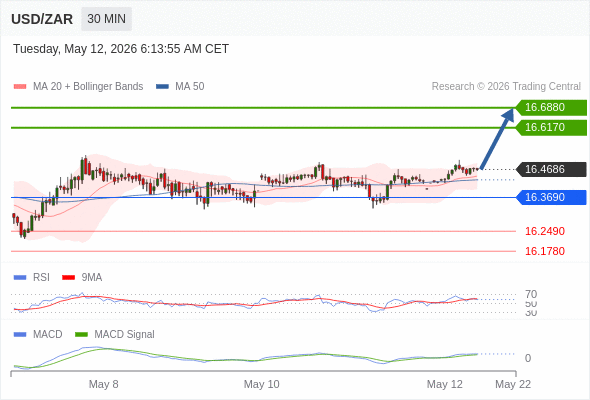The height and width of the screenshot is (400, 590).
Task: Click the blue MACD legend marker
Action: click(x=20, y=335)
